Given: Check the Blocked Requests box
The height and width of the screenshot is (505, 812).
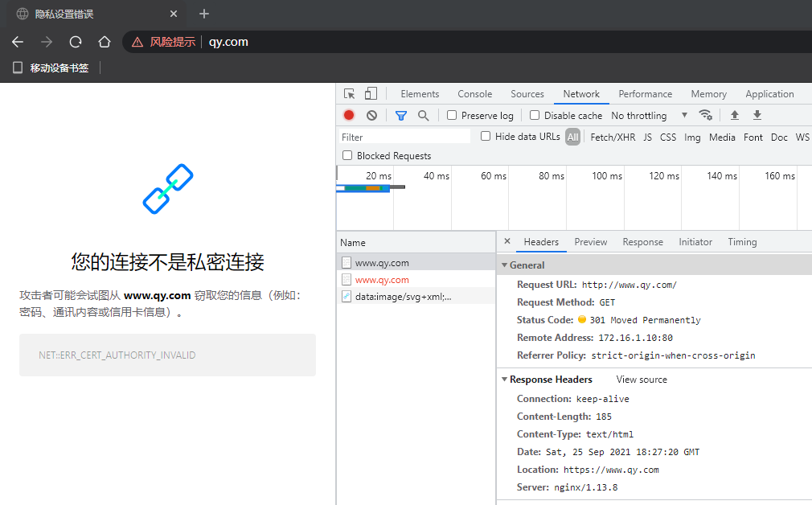Looking at the screenshot, I should 347,155.
